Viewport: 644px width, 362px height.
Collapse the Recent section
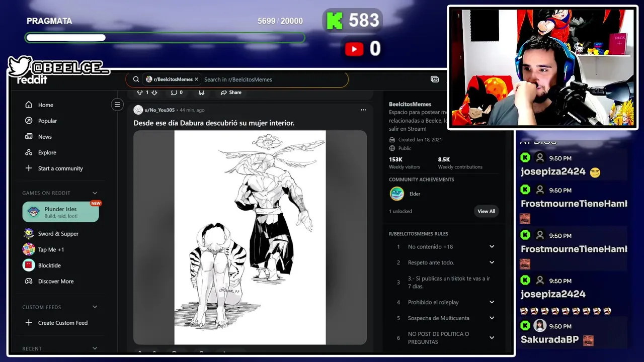95,348
